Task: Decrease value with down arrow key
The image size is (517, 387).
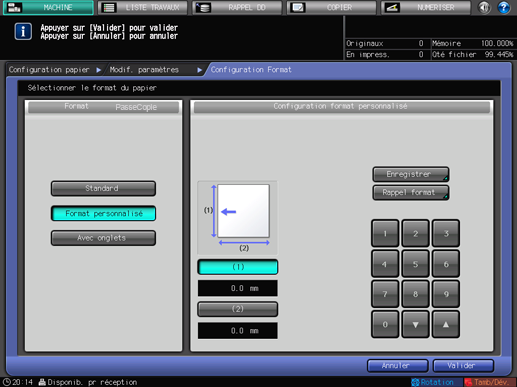Action: [x=415, y=324]
